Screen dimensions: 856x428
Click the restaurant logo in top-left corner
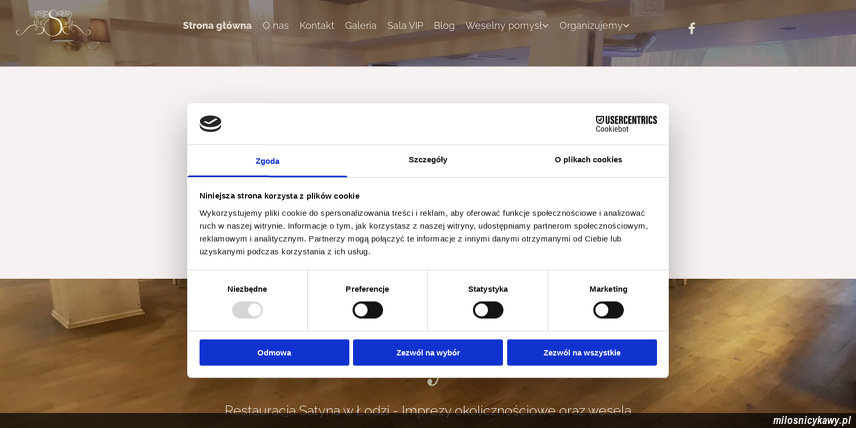[52, 24]
